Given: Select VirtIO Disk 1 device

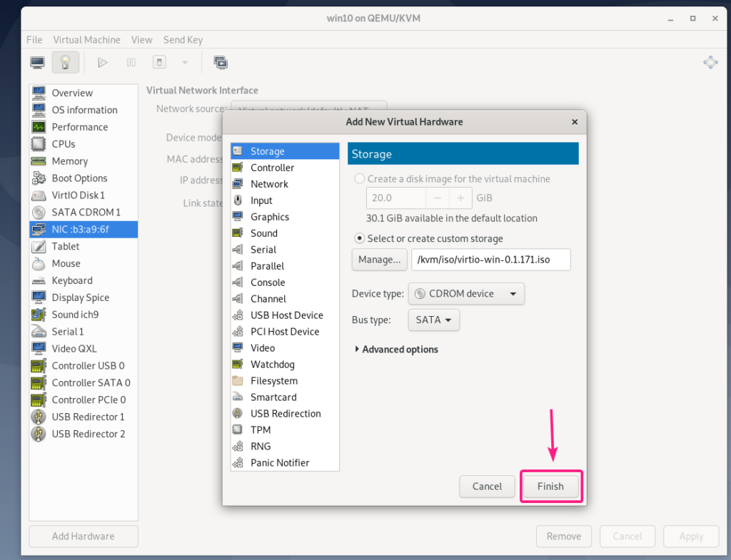Looking at the screenshot, I should click(84, 195).
